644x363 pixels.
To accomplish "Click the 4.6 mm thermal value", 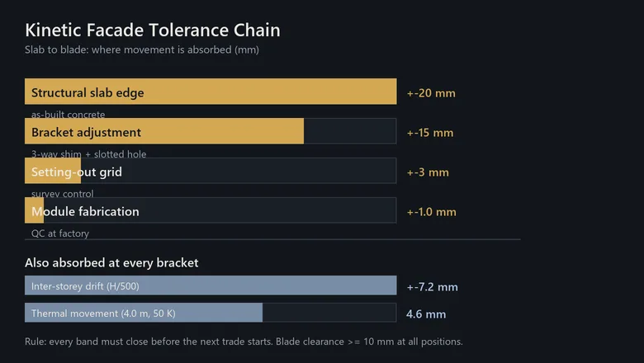I will click(x=426, y=314).
